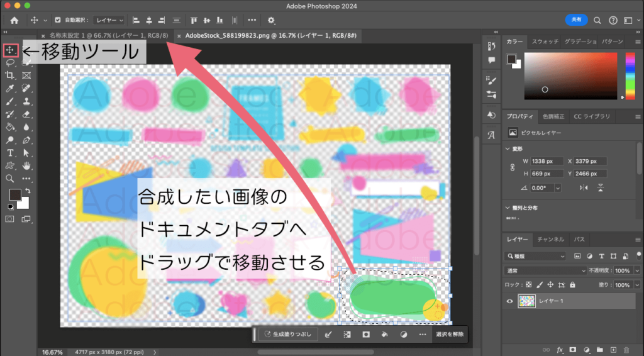The image size is (644, 356).
Task: Select the Frame tool
Action: (x=26, y=75)
